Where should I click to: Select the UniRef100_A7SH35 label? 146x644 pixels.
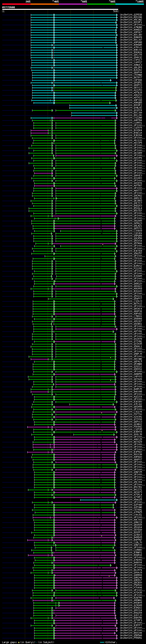(x=131, y=593)
